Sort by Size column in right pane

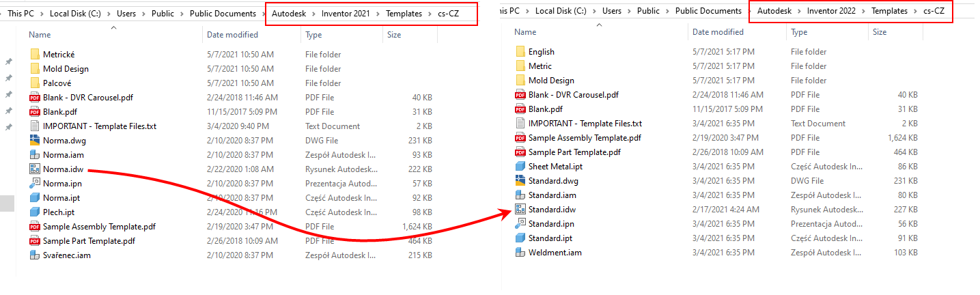(880, 31)
